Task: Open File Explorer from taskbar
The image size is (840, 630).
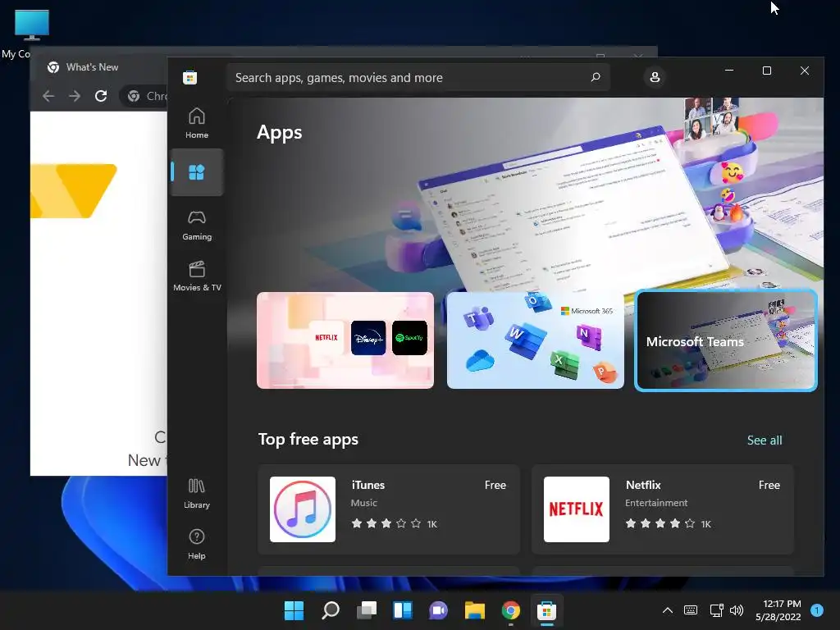Action: point(475,610)
